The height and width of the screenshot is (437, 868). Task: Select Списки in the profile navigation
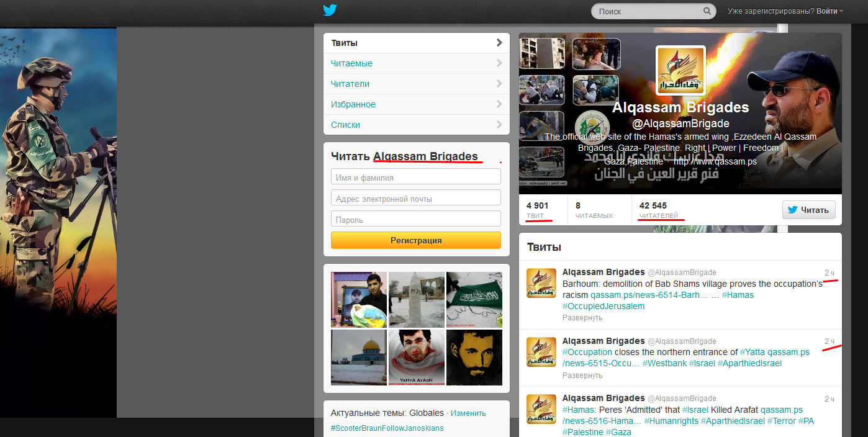pos(417,125)
